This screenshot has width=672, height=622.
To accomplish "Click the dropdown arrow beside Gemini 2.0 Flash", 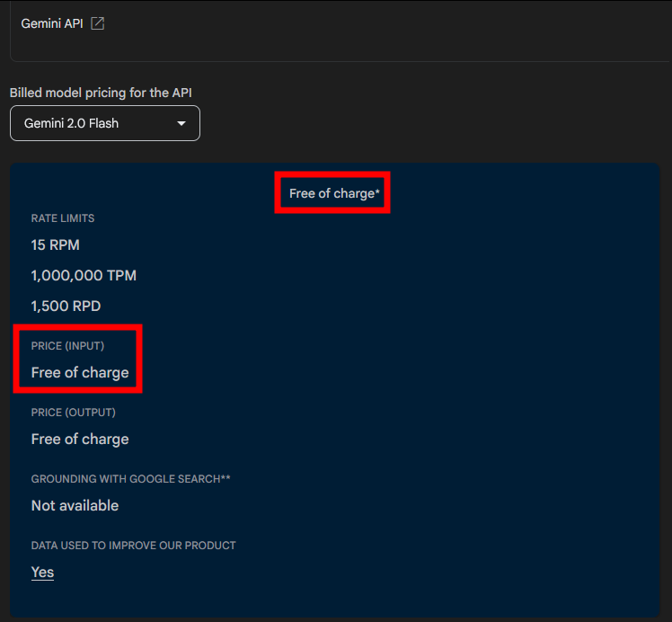I will tap(181, 123).
